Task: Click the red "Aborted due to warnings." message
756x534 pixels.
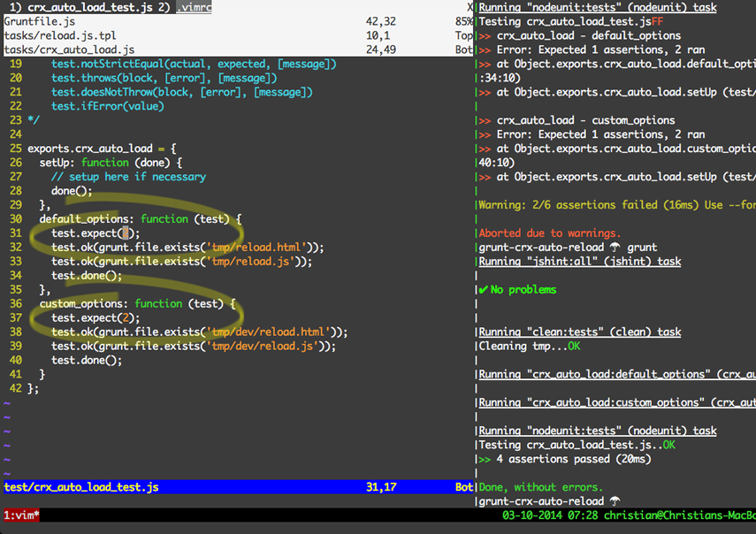Action: [550, 233]
